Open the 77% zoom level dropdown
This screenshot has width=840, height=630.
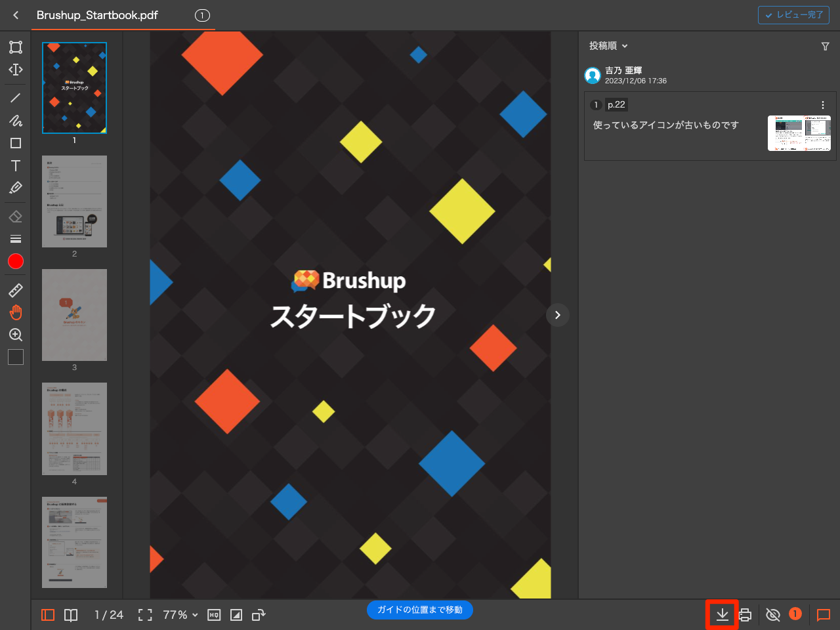coord(180,615)
